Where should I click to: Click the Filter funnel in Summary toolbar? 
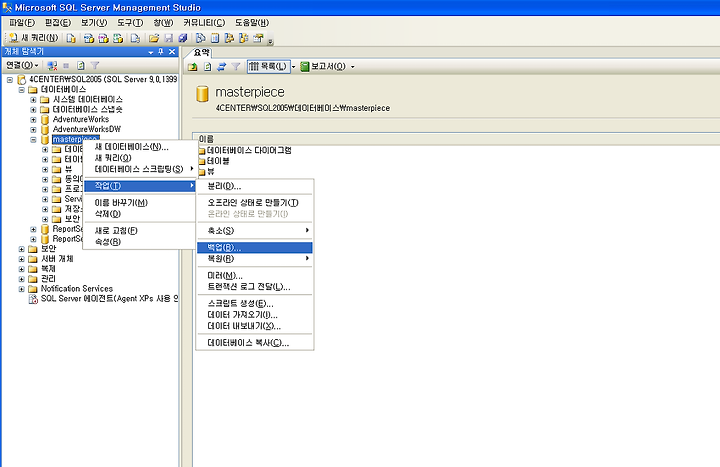(x=236, y=67)
